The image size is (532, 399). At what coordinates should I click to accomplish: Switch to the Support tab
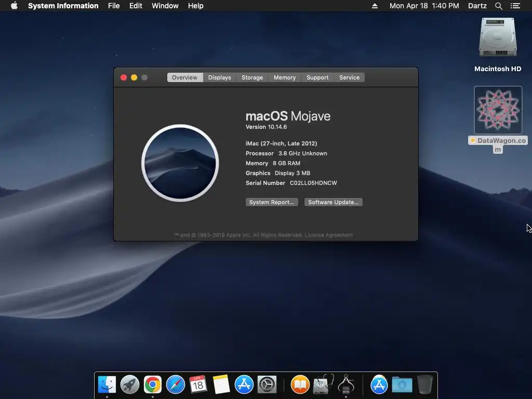(x=317, y=77)
